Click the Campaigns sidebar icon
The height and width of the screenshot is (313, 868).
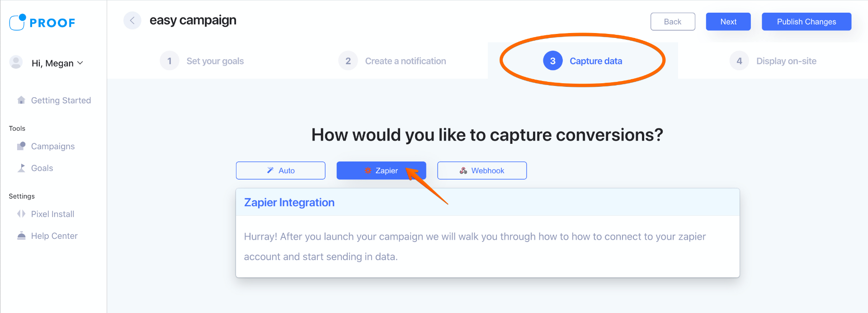tap(21, 146)
